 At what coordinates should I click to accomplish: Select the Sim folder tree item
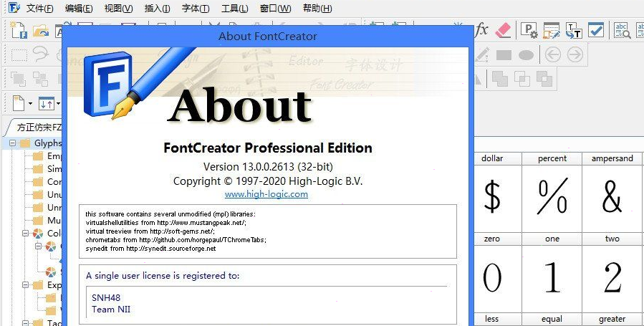[x=47, y=169]
